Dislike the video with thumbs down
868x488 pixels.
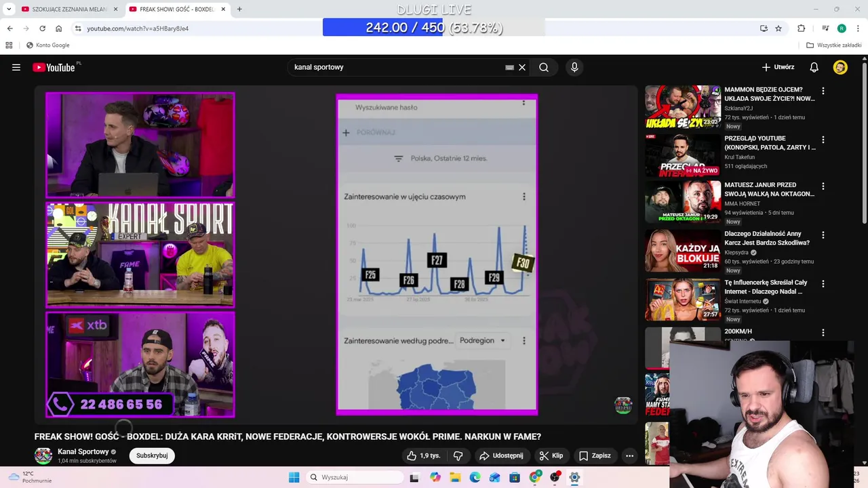pyautogui.click(x=458, y=455)
